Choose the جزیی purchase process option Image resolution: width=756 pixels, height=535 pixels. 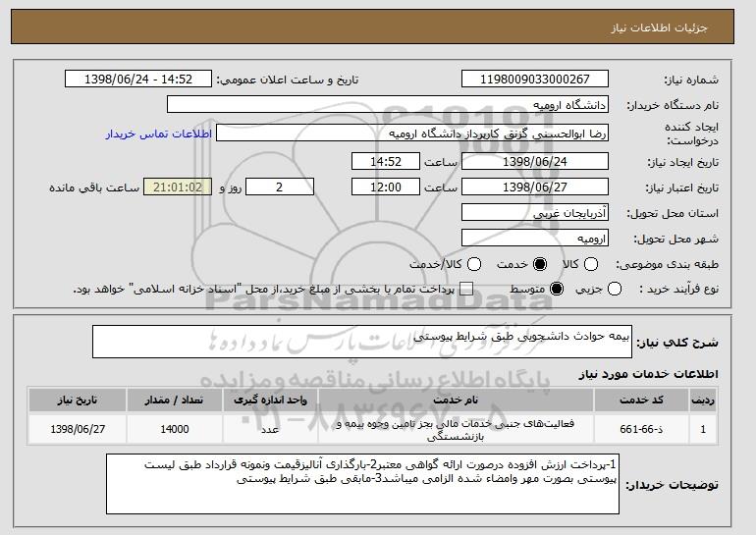click(615, 289)
